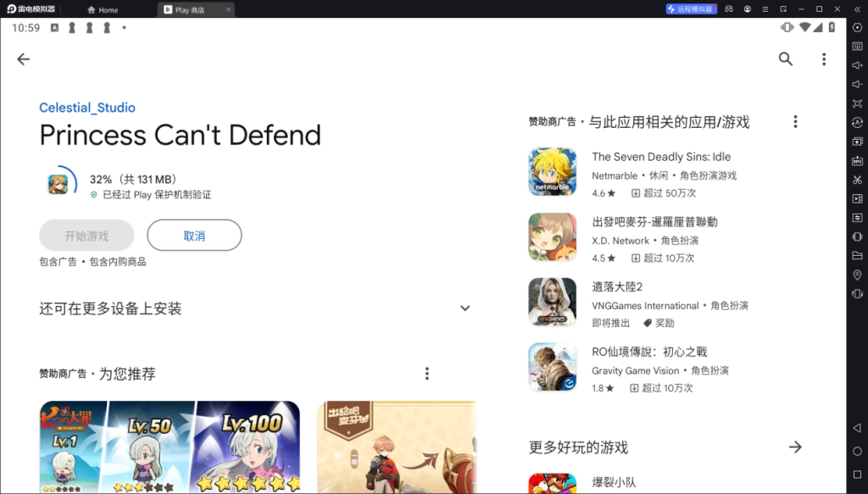Click the Wi-Fi icon in Android status bar
Viewport: 868px width, 494px height.
(x=805, y=27)
